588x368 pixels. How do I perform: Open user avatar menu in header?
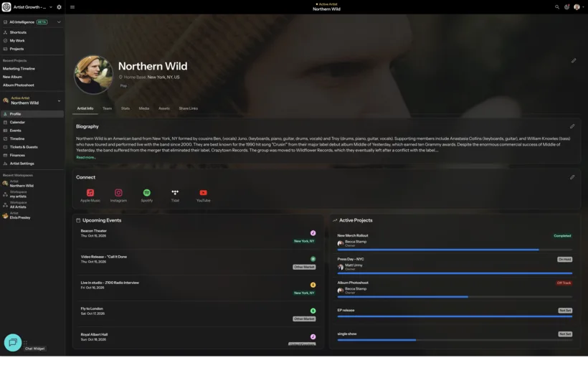click(577, 7)
